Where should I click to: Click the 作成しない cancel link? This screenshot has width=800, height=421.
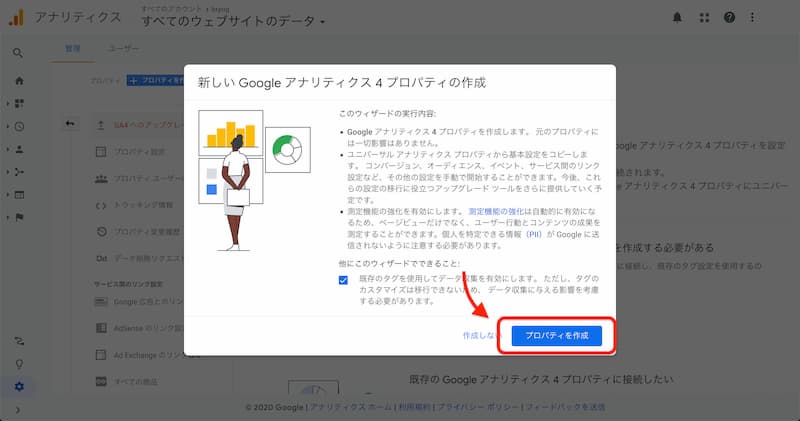click(x=480, y=336)
